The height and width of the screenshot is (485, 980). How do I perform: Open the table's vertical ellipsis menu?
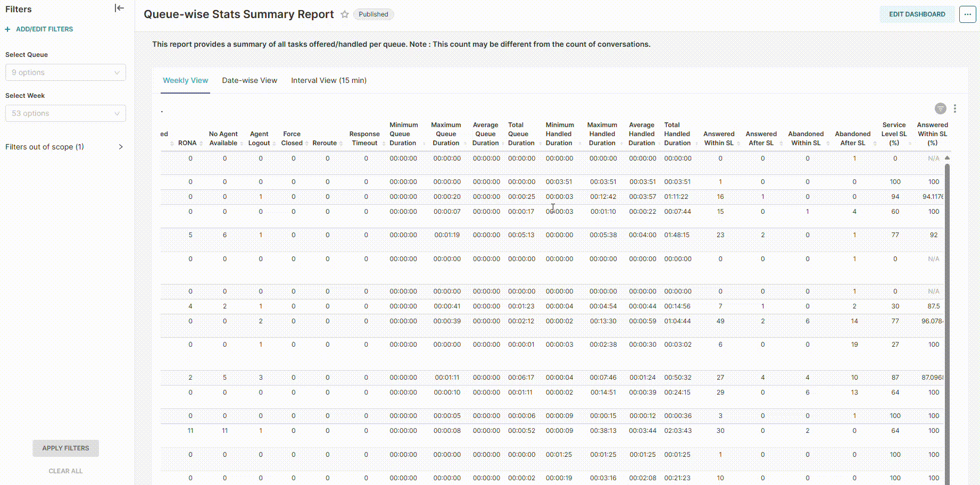pyautogui.click(x=955, y=108)
